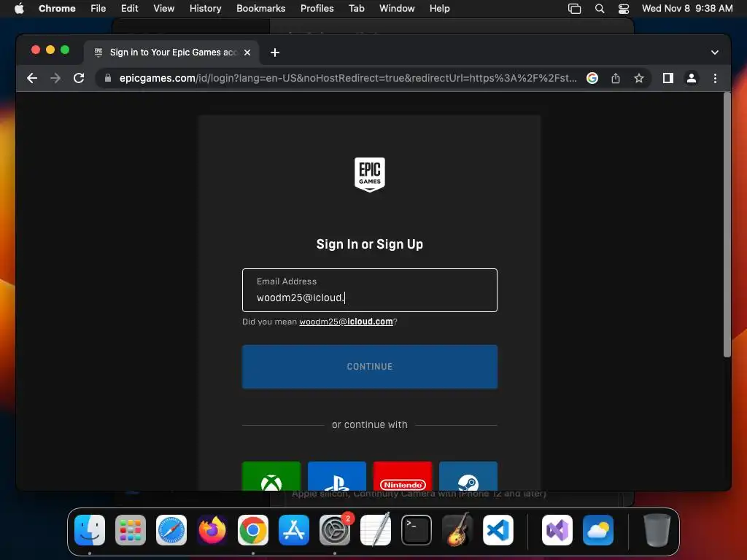Click the CONTINUE button
Viewport: 747px width, 560px height.
click(370, 367)
